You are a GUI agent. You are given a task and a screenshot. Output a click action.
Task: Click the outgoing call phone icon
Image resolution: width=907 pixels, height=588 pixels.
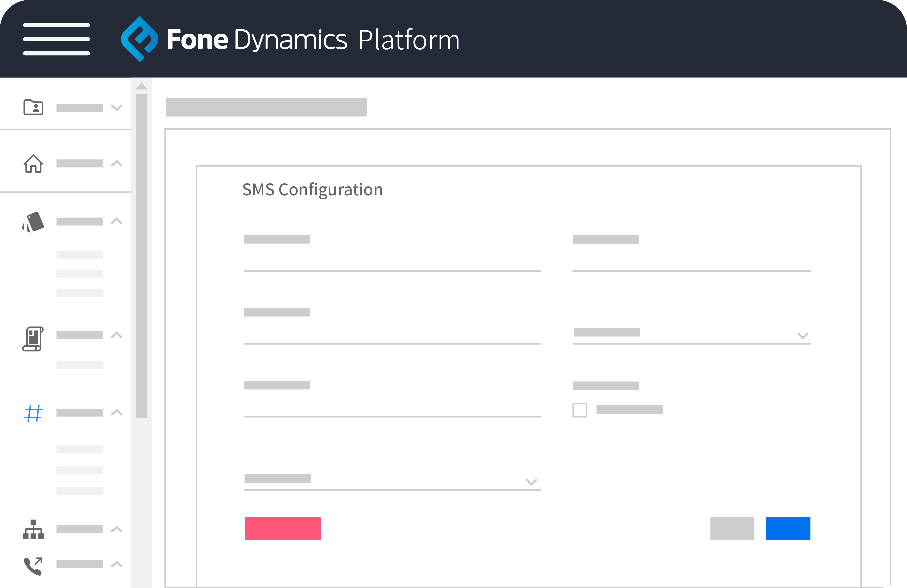[x=33, y=566]
